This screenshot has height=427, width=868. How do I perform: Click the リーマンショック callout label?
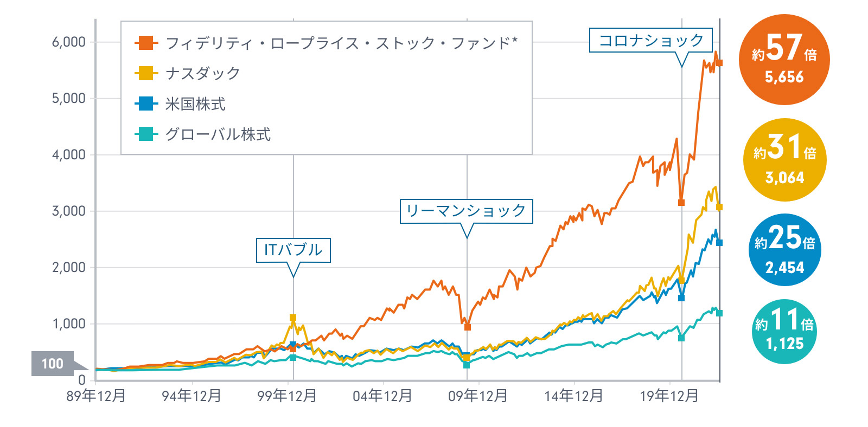point(467,211)
